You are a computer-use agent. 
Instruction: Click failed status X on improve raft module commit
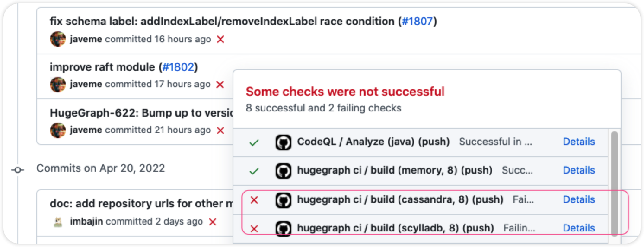(x=220, y=85)
